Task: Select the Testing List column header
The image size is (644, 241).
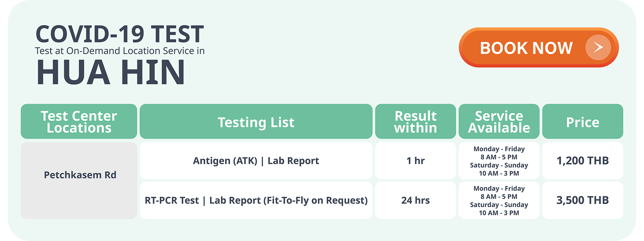Action: (256, 122)
